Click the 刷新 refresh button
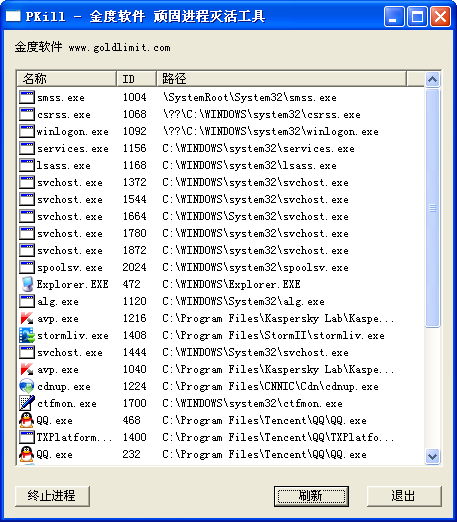This screenshot has height=522, width=457. click(311, 496)
